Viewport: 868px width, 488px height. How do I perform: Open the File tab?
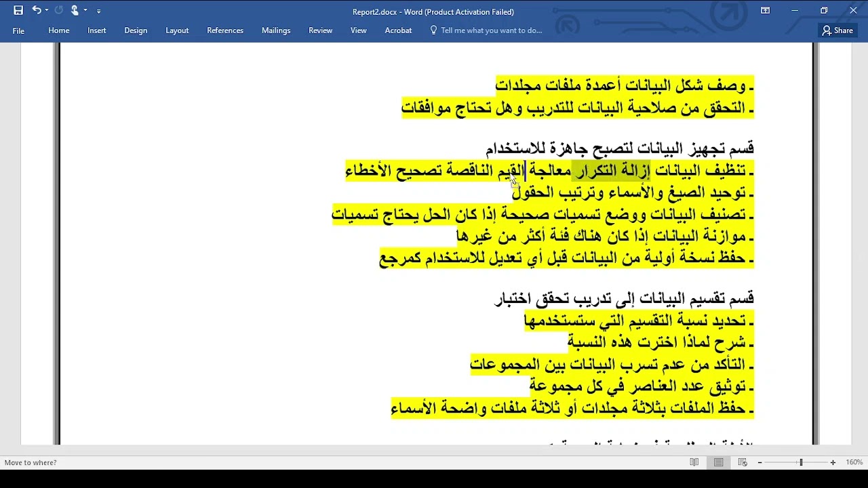tap(18, 30)
